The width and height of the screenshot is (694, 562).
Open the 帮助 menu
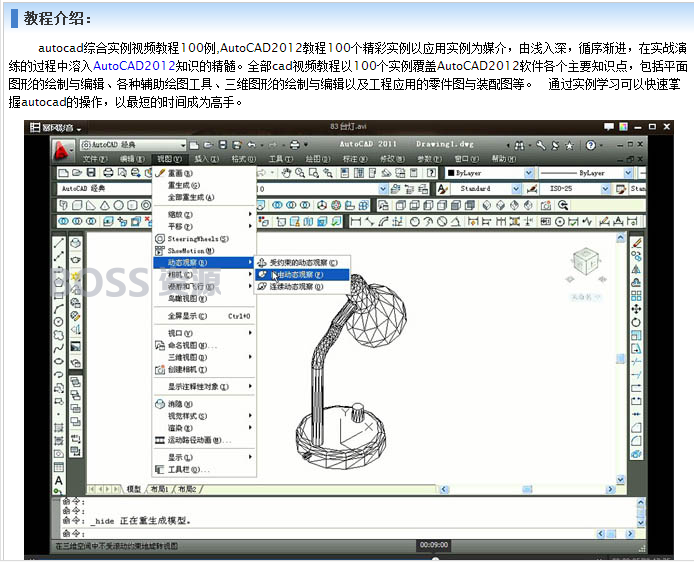[x=504, y=158]
